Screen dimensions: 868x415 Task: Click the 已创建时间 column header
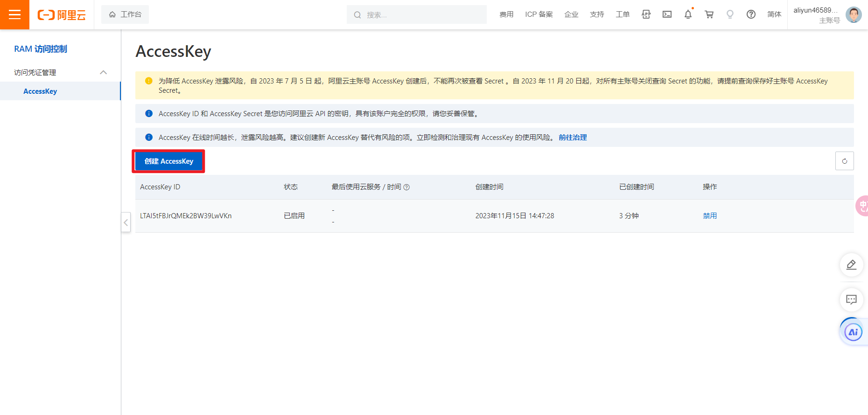(x=637, y=187)
